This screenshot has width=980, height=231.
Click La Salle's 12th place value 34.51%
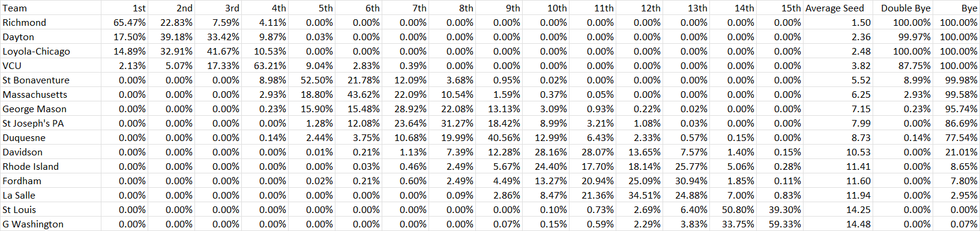tap(639, 195)
